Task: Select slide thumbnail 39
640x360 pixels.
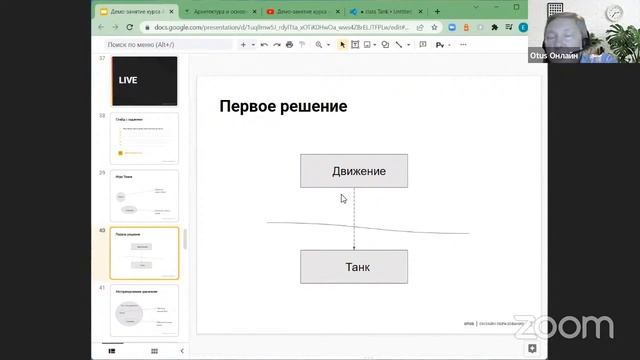Action: pos(144,196)
